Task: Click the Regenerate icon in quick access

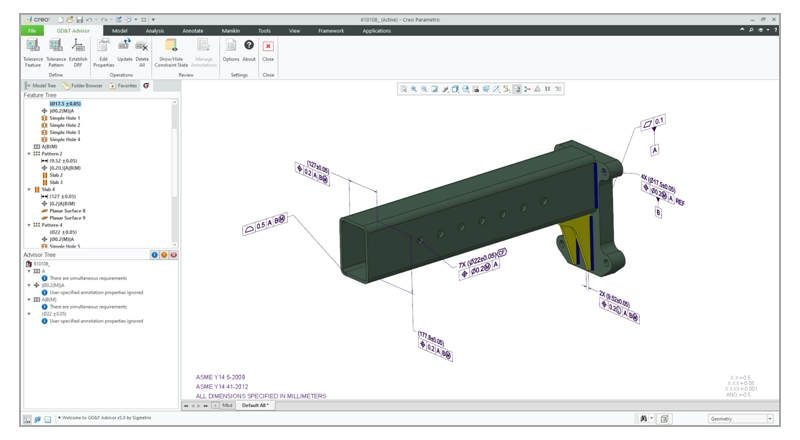Action: (x=118, y=19)
